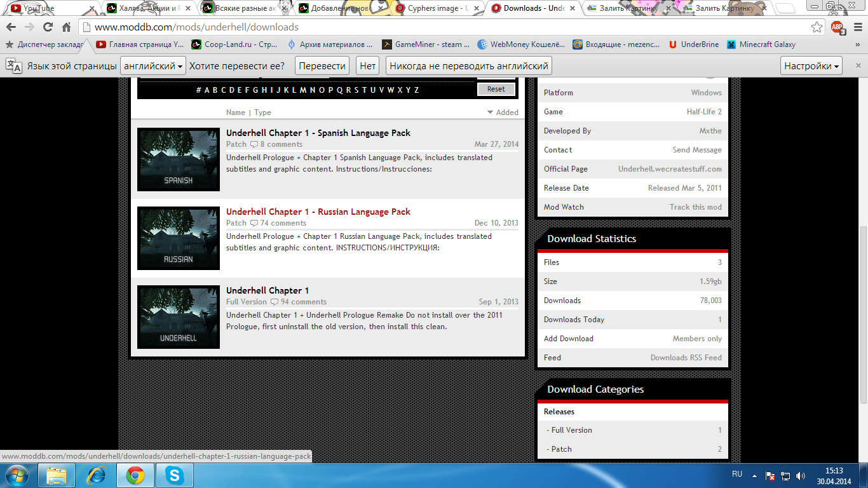This screenshot has width=868, height=488.
Task: Open the Half-Life 2 game link
Action: click(x=704, y=112)
